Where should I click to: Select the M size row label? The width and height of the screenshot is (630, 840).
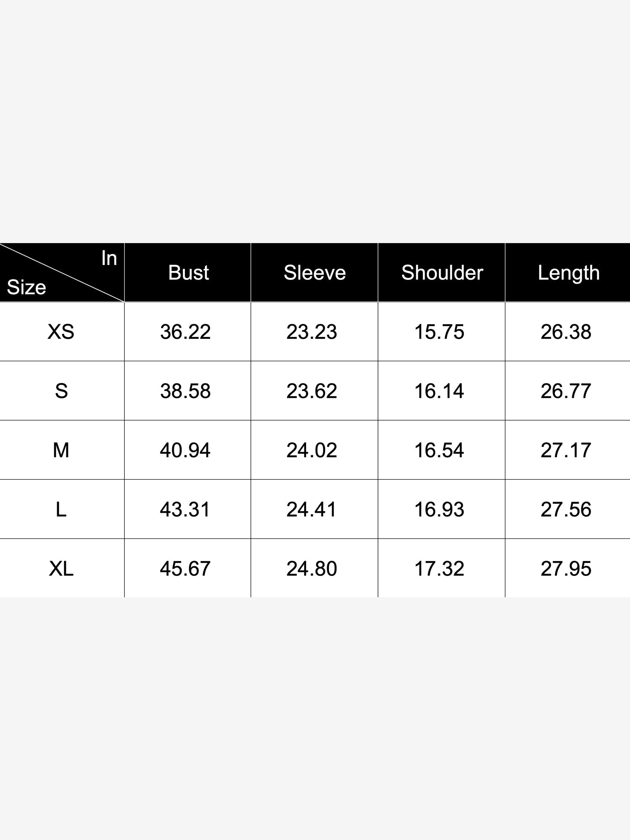tap(61, 450)
